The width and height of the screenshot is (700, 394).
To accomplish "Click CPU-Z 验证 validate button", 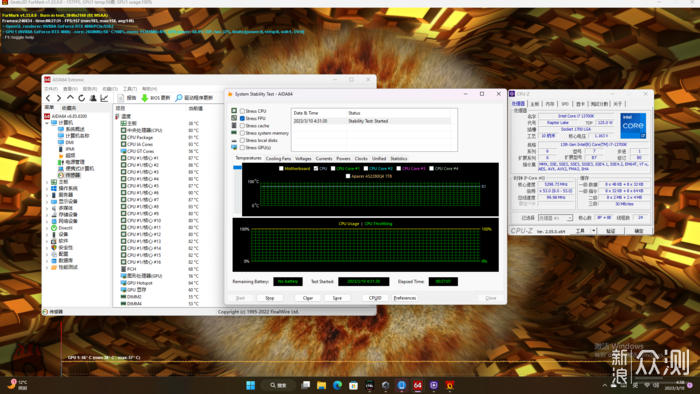I will 611,231.
